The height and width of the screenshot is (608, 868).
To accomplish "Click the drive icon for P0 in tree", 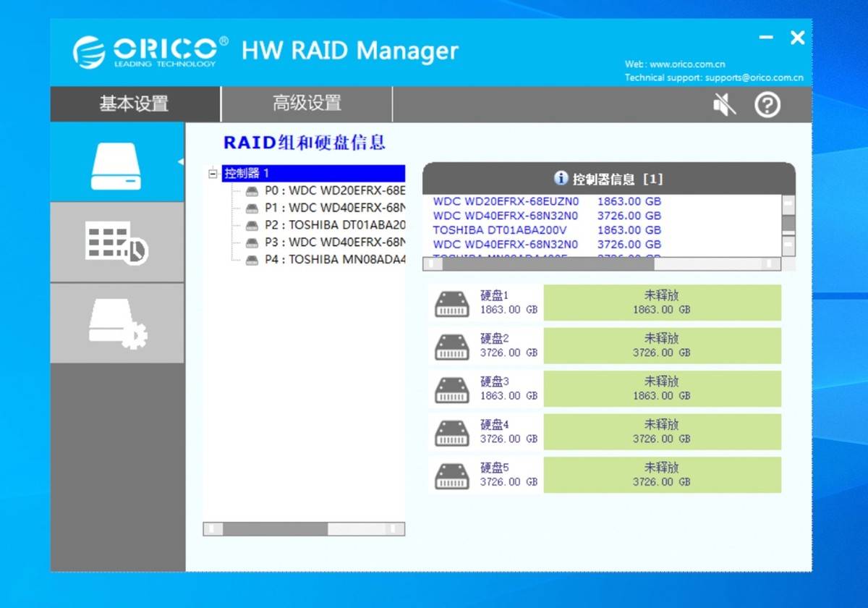I will pyautogui.click(x=252, y=191).
